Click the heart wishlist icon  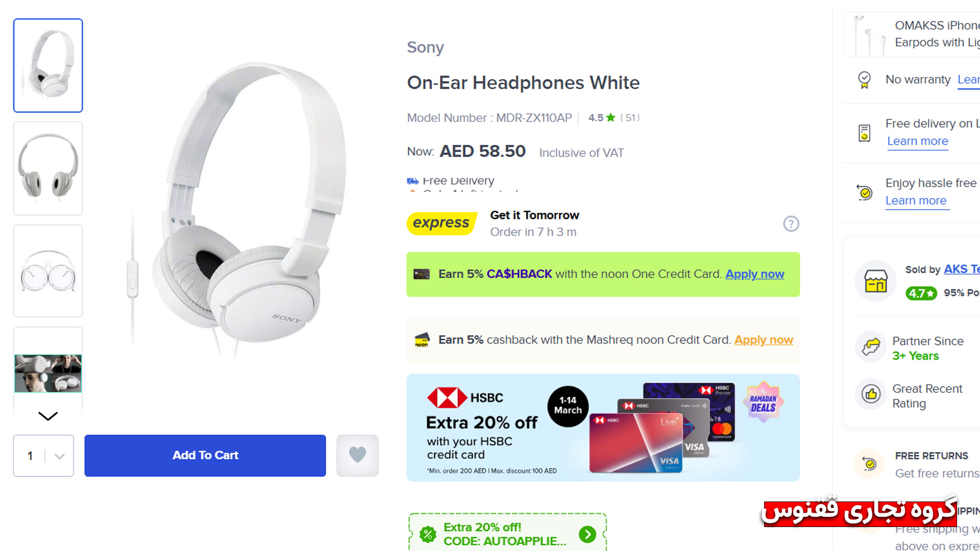tap(357, 455)
